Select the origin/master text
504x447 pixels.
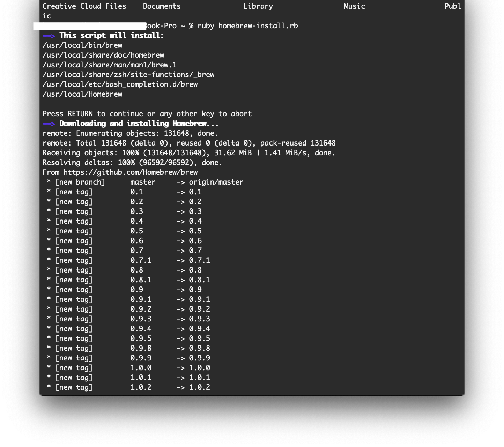[x=216, y=182]
